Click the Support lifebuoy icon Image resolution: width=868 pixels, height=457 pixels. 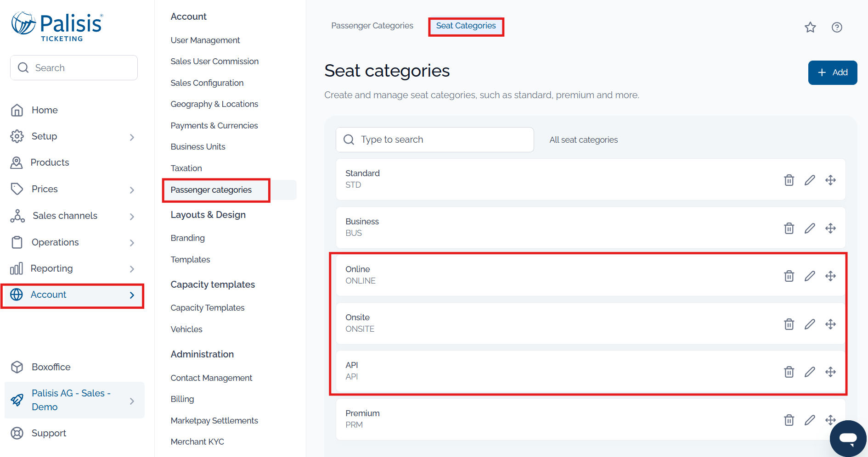[x=17, y=433]
